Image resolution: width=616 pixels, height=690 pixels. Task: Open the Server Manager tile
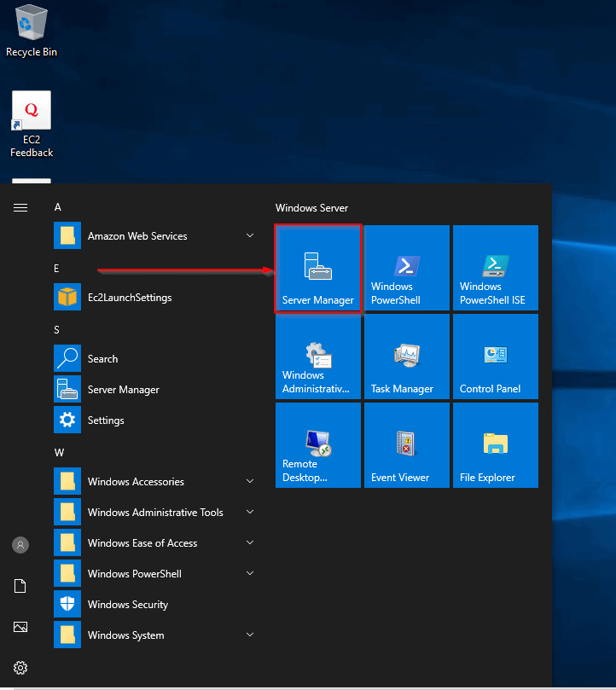coord(318,269)
